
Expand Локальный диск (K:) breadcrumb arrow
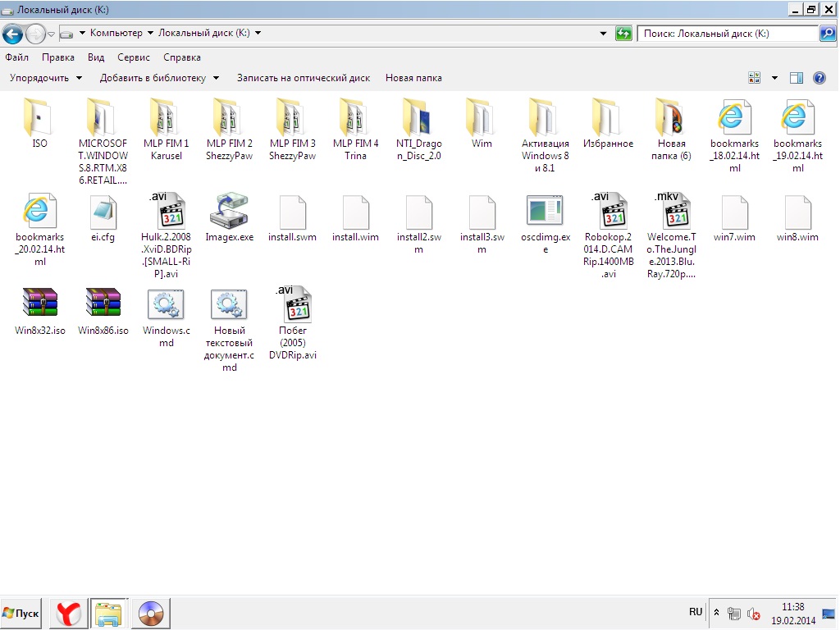[x=258, y=33]
